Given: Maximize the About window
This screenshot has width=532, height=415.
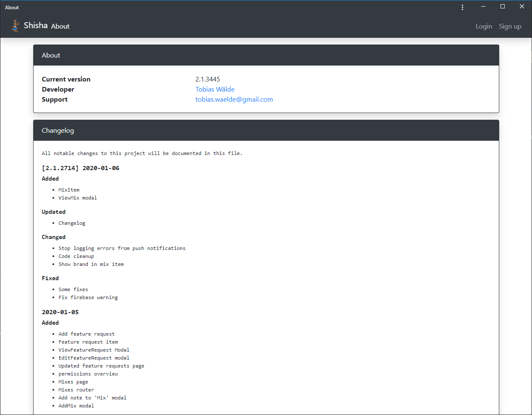Looking at the screenshot, I should 503,6.
